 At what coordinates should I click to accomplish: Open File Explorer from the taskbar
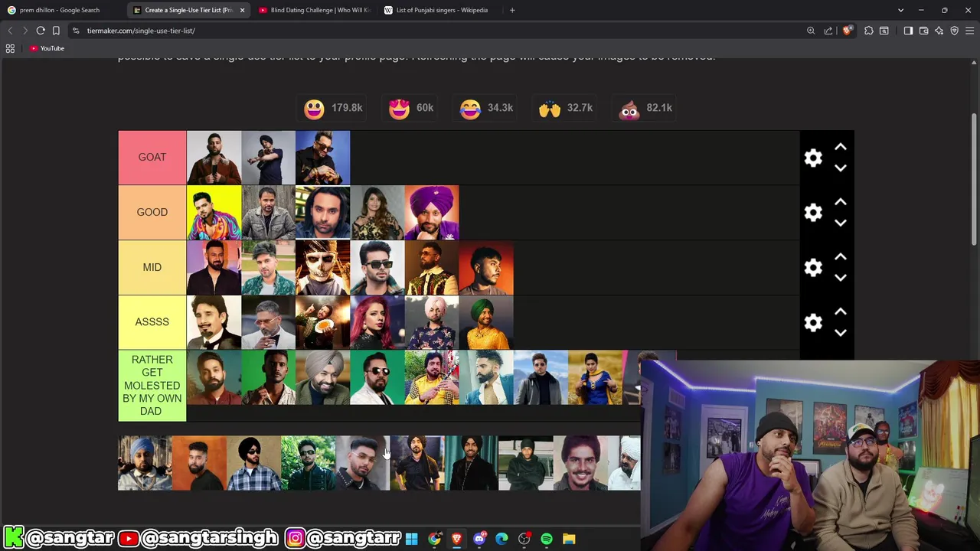coord(569,539)
